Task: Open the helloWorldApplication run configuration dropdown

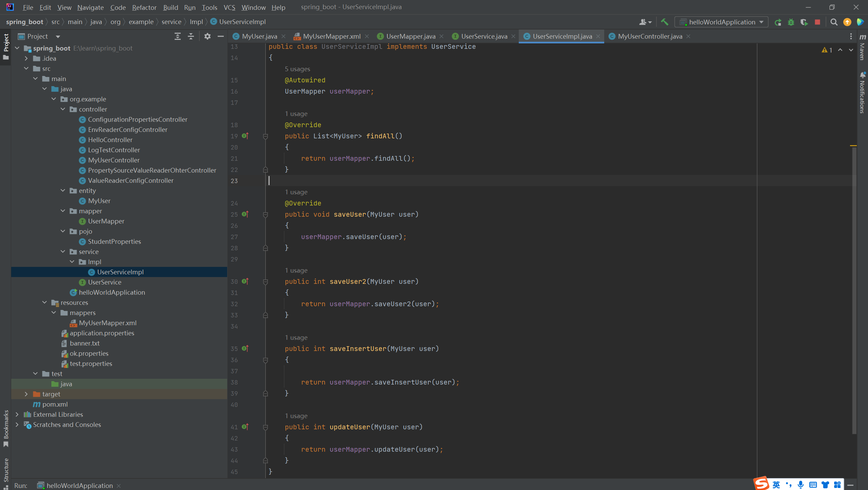Action: [x=721, y=22]
